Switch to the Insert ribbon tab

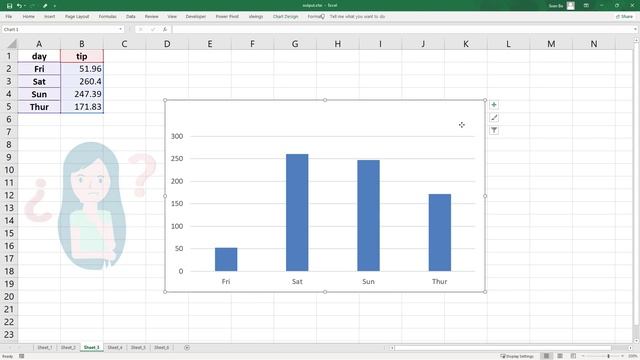click(x=49, y=16)
